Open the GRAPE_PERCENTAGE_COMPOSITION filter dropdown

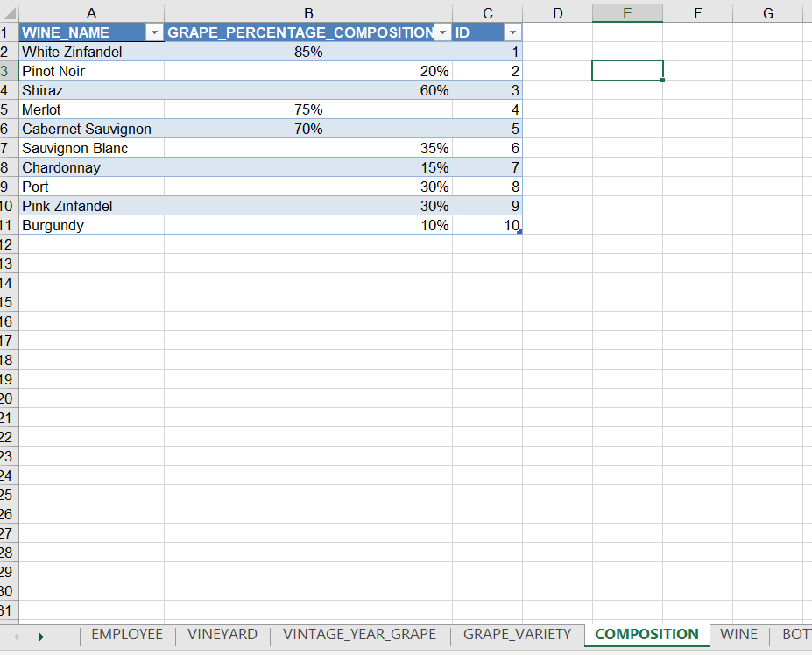coord(443,32)
